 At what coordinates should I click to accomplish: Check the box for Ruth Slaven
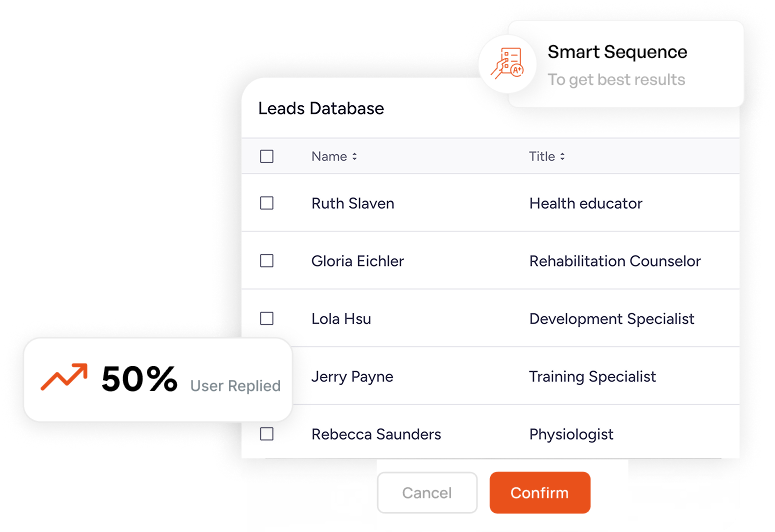[267, 203]
